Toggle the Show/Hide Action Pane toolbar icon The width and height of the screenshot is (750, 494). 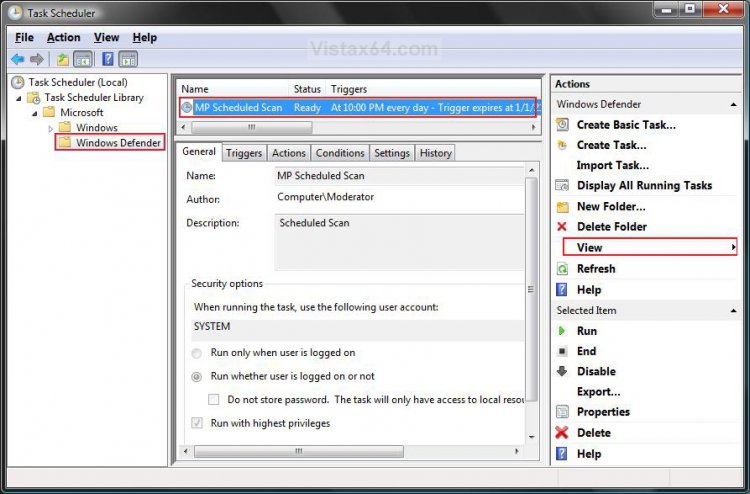pyautogui.click(x=128, y=59)
